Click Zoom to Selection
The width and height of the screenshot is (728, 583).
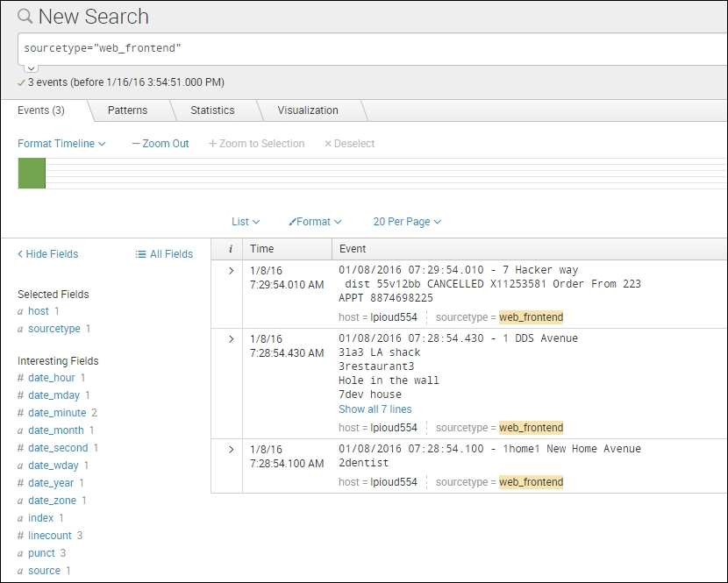(x=257, y=144)
